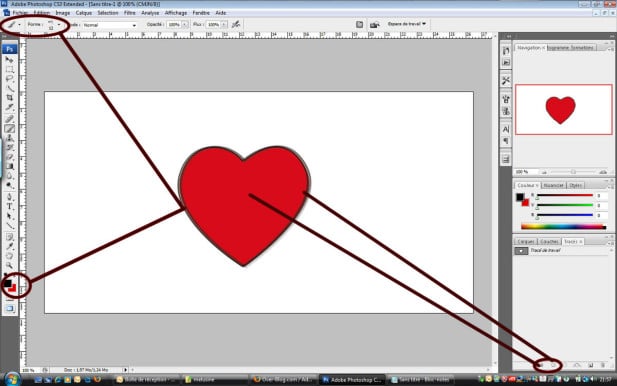Open the Character panel icon

tap(506, 129)
